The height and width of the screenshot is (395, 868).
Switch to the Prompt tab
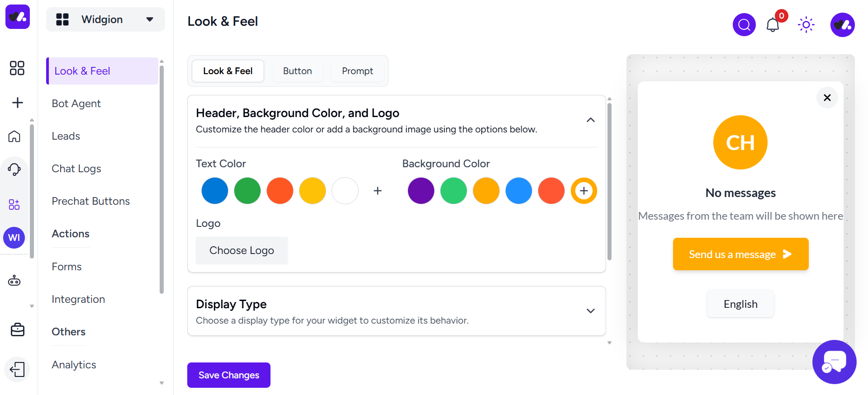point(357,71)
